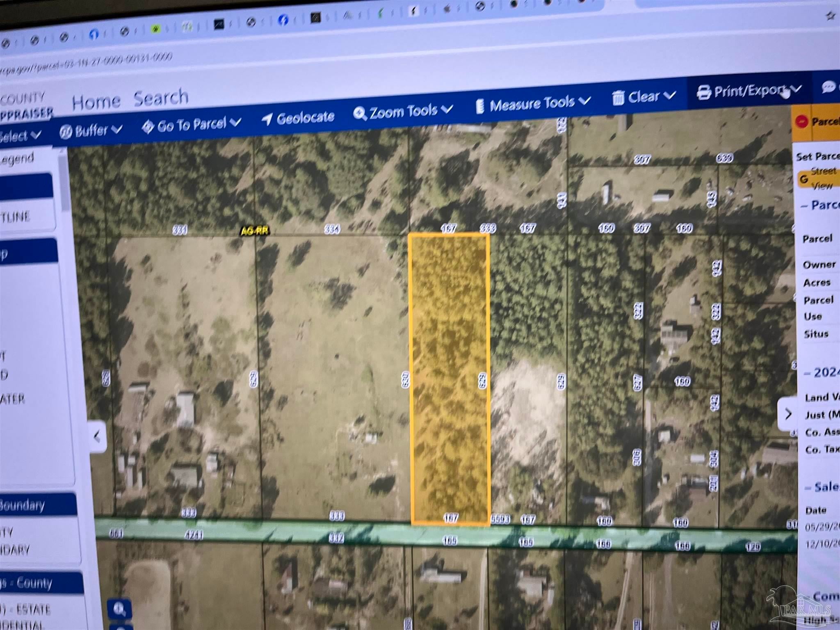Collapse the left panel with arrow handle
This screenshot has height=630, width=840.
coord(97,437)
